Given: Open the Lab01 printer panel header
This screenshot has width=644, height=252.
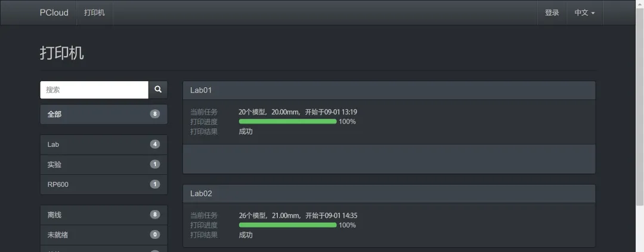Looking at the screenshot, I should (x=389, y=90).
